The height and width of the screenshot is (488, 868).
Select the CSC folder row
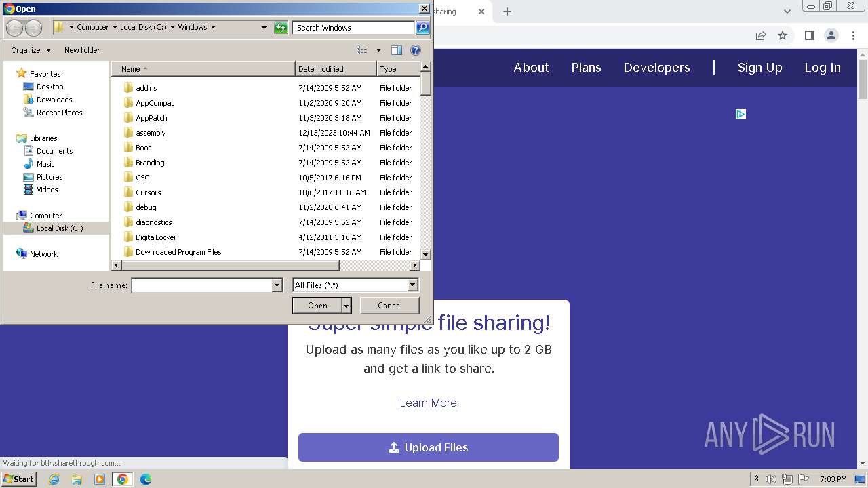[x=266, y=178]
